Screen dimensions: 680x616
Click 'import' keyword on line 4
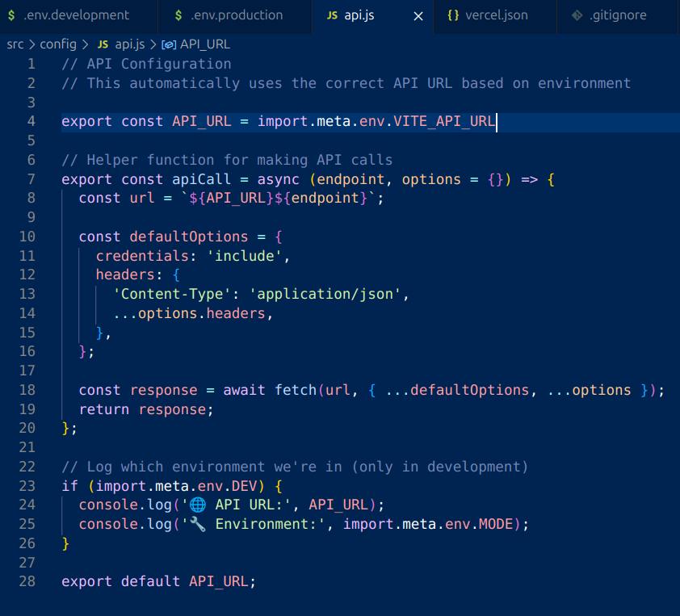(x=283, y=121)
